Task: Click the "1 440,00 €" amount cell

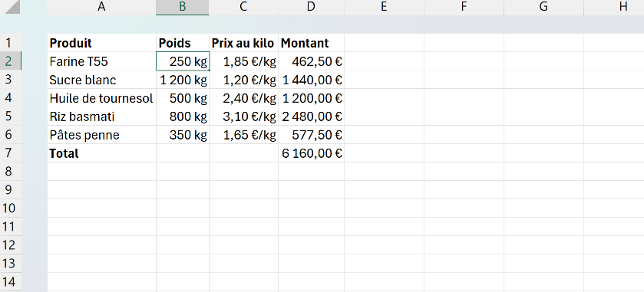Action: pos(311,80)
